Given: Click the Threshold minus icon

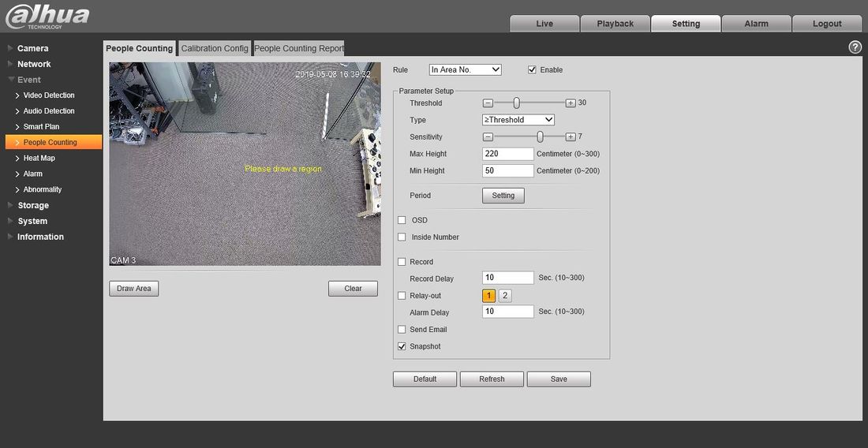Looking at the screenshot, I should tap(488, 103).
